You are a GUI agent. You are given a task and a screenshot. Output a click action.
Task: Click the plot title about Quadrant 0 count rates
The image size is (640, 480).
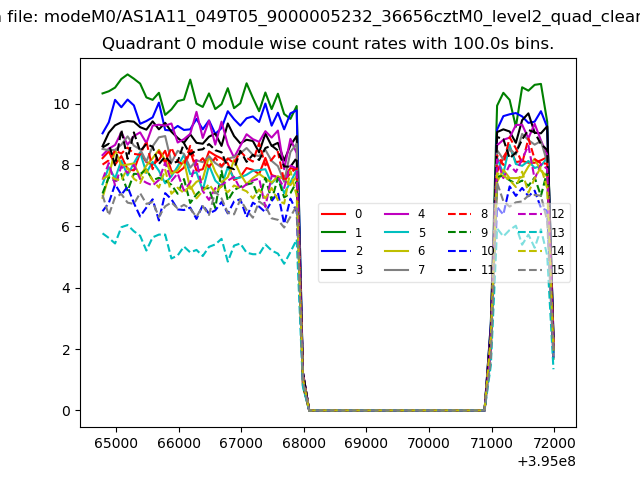tap(328, 44)
